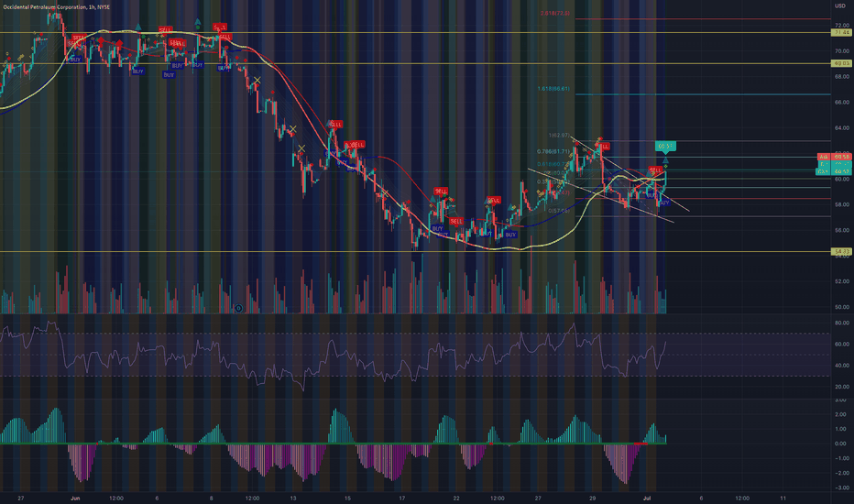Click the 58.00 price axis label

pyautogui.click(x=842, y=205)
